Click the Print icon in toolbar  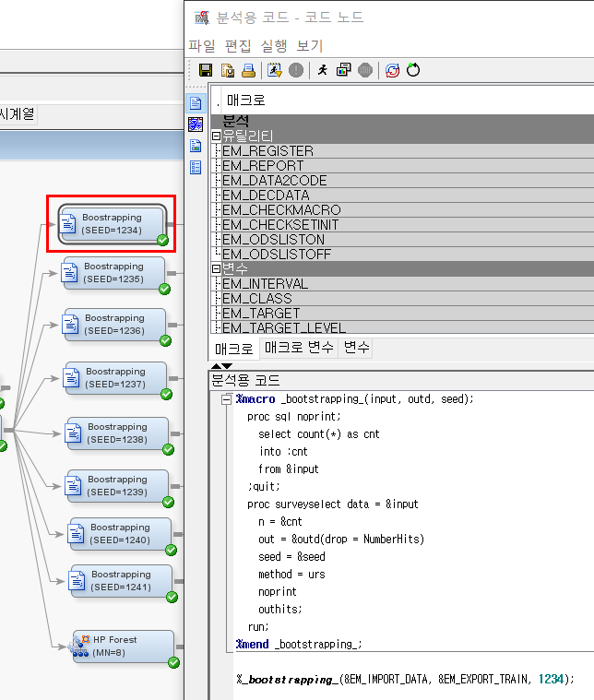tap(248, 70)
